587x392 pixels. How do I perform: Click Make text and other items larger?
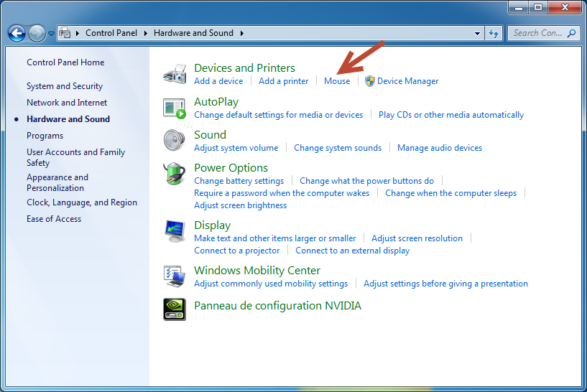pos(274,238)
